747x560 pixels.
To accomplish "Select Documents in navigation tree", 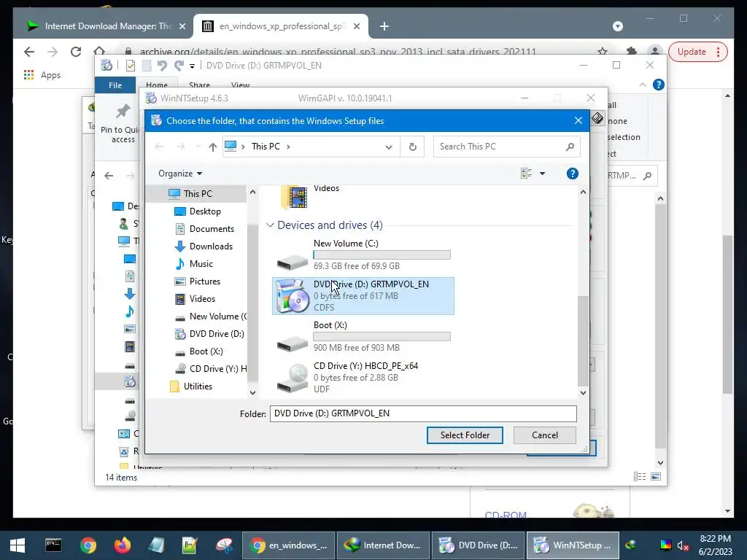I will pyautogui.click(x=204, y=229).
